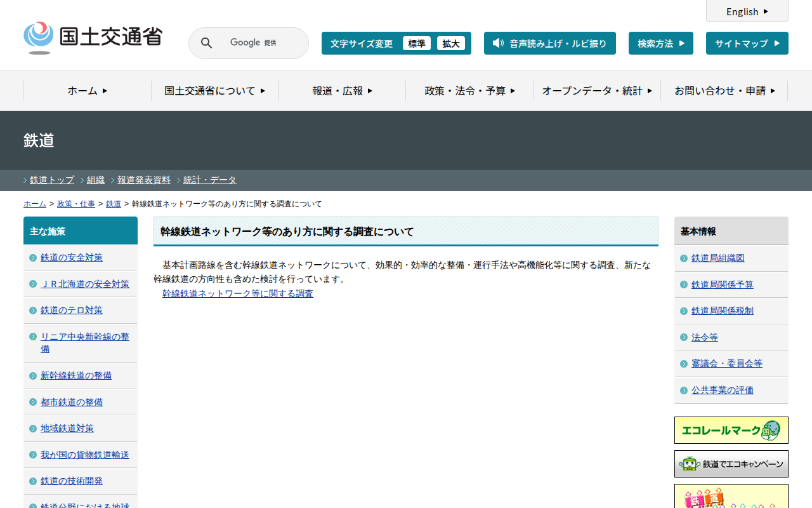
Task: Click the 国土交通省 logo
Action: click(93, 38)
